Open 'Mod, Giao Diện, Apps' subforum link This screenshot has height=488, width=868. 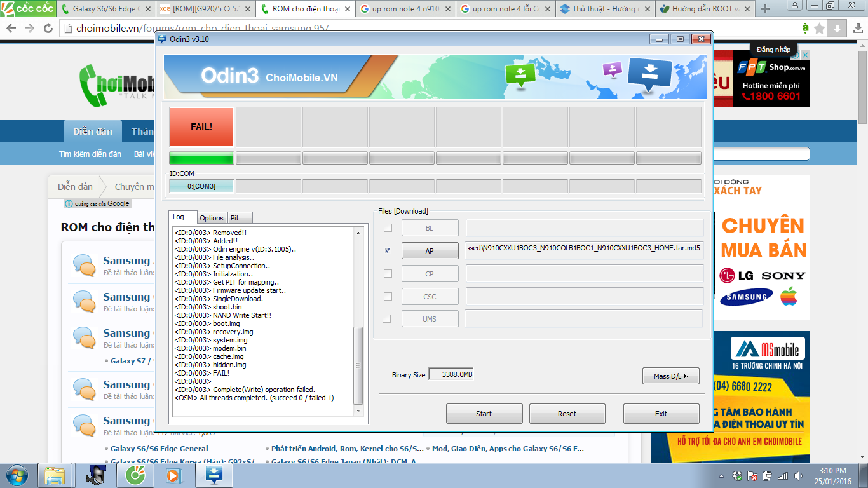click(x=508, y=449)
